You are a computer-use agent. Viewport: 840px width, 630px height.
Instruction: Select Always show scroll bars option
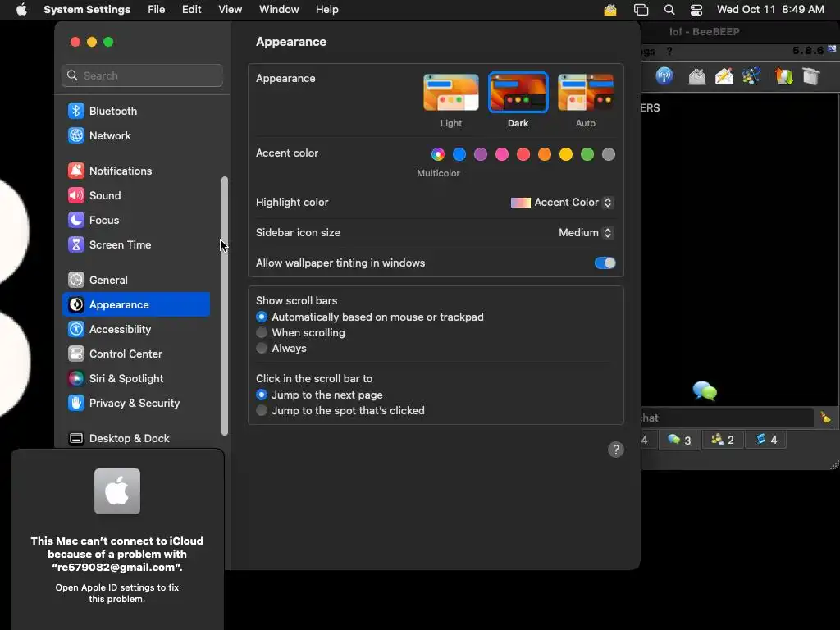(x=262, y=348)
